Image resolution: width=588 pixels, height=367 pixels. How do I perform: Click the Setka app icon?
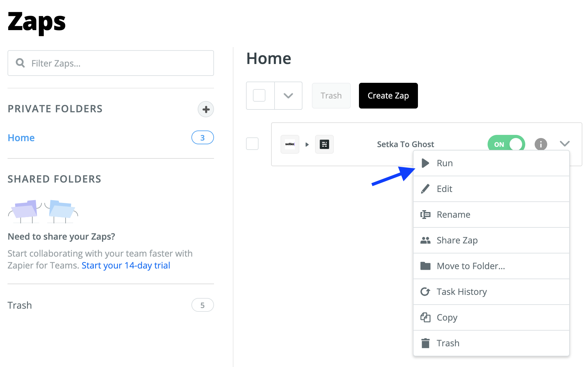(290, 144)
